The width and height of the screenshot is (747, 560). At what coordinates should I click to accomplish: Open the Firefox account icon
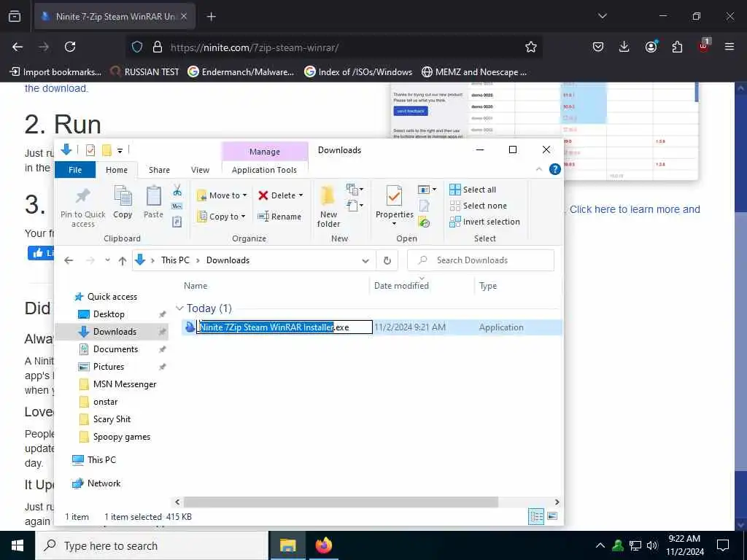point(651,47)
